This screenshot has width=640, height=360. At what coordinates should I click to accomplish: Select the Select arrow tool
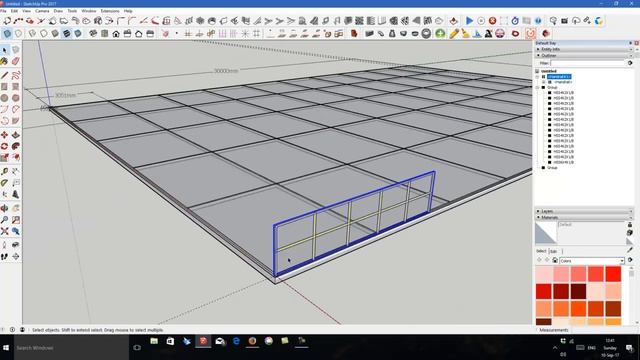click(4, 50)
